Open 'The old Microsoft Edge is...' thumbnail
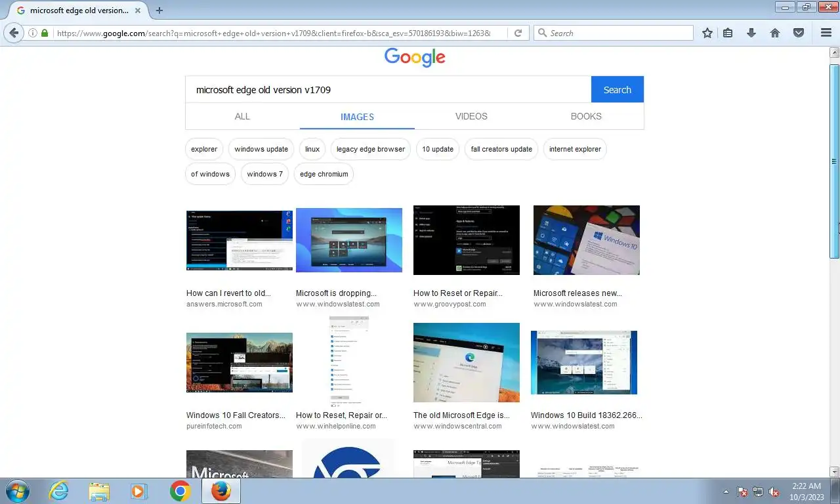 tap(467, 362)
